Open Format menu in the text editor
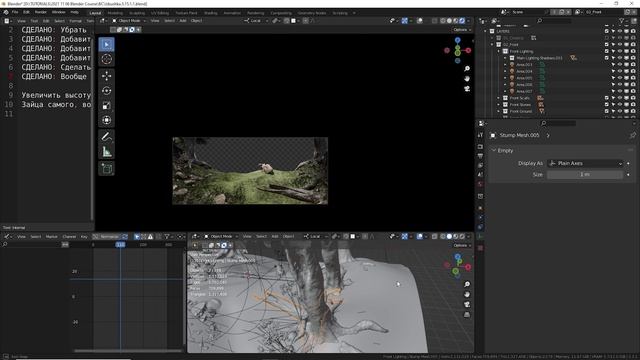The height and width of the screenshot is (360, 640). 76,20
